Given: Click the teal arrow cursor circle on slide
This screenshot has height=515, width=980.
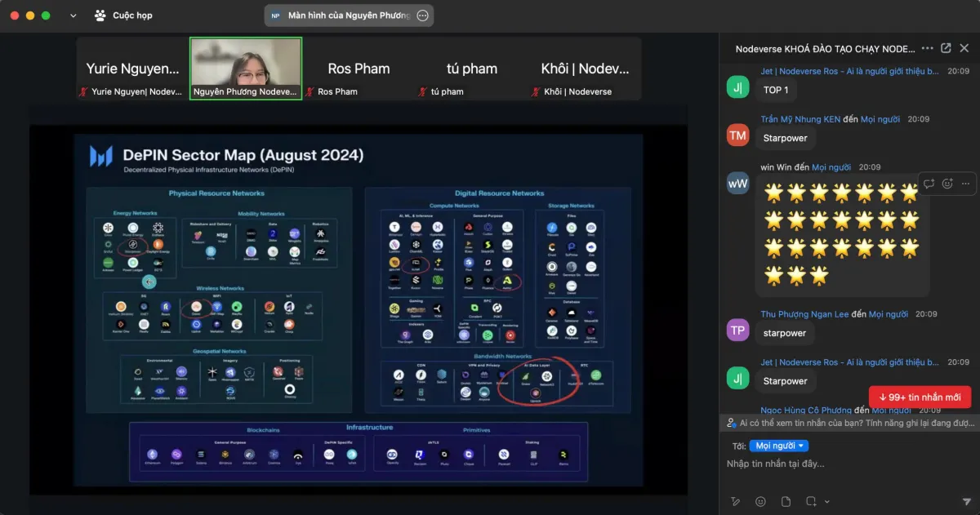Looking at the screenshot, I should pyautogui.click(x=149, y=282).
